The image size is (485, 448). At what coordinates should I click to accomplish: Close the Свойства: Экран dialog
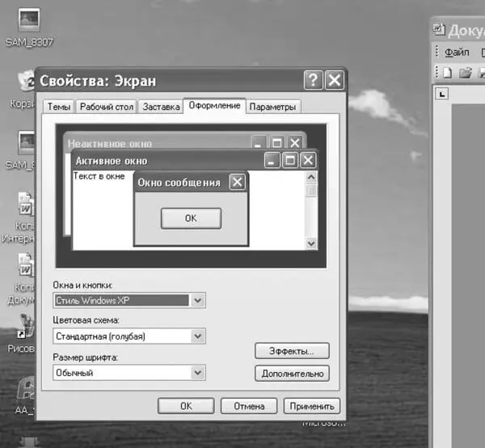[335, 80]
